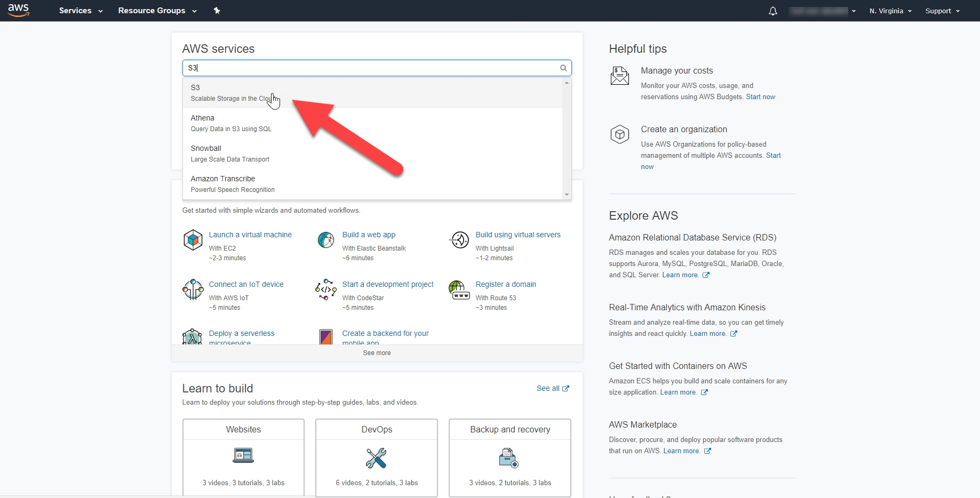This screenshot has width=980, height=498.
Task: Click the DevOps tools icon
Action: (377, 458)
